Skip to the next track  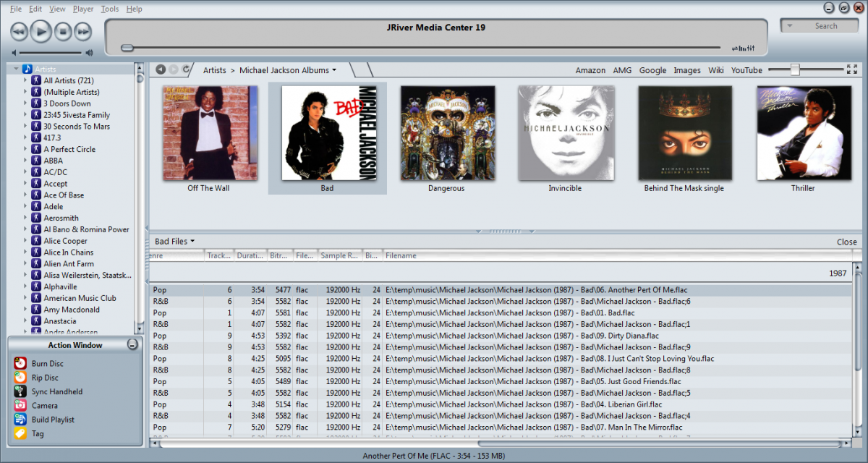pyautogui.click(x=83, y=31)
